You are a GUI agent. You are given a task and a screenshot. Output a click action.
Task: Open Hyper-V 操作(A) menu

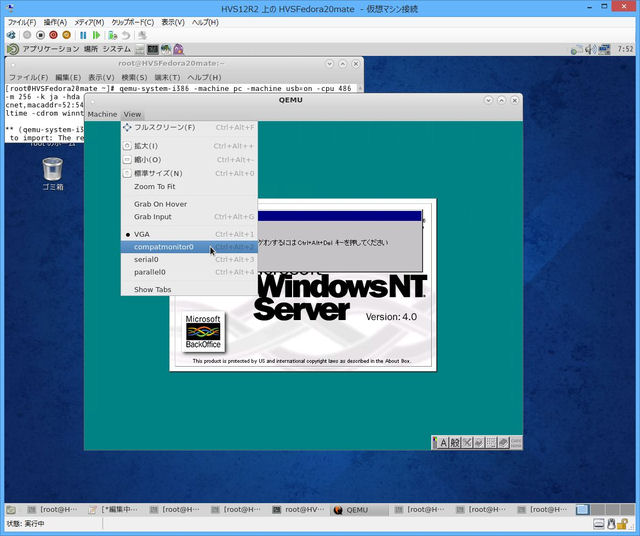click(55, 22)
